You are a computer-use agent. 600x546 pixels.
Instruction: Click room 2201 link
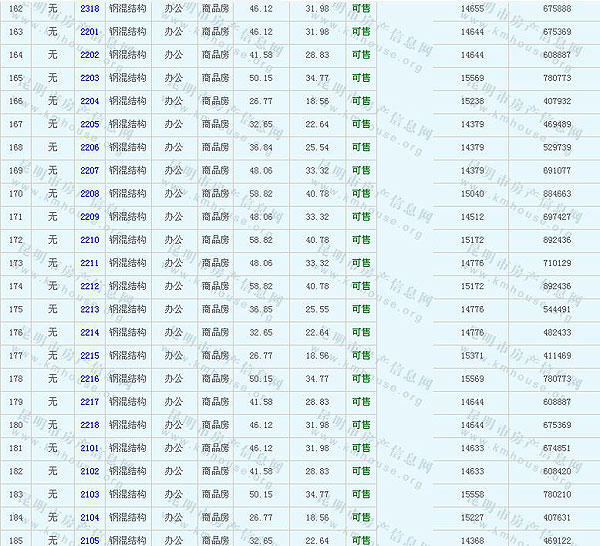[x=89, y=31]
